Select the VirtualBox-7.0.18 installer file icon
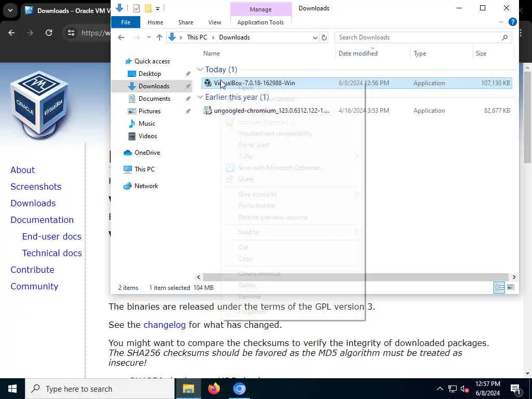This screenshot has height=399, width=532. [208, 83]
